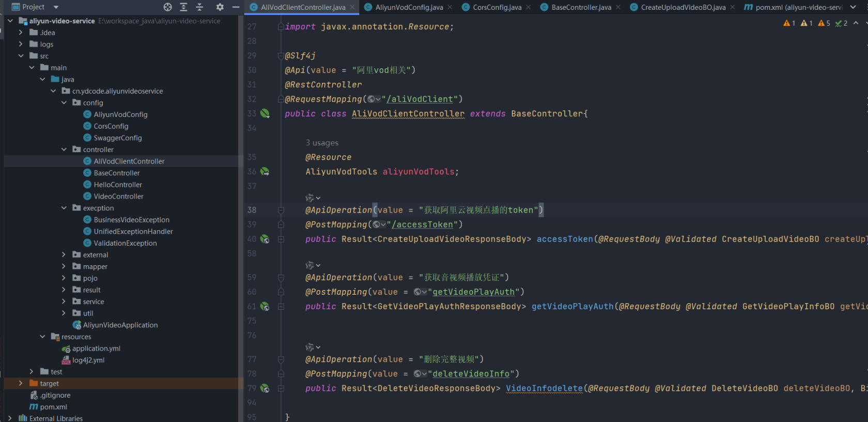Image resolution: width=868 pixels, height=422 pixels.
Task: Hide the Project tool window
Action: click(x=236, y=7)
